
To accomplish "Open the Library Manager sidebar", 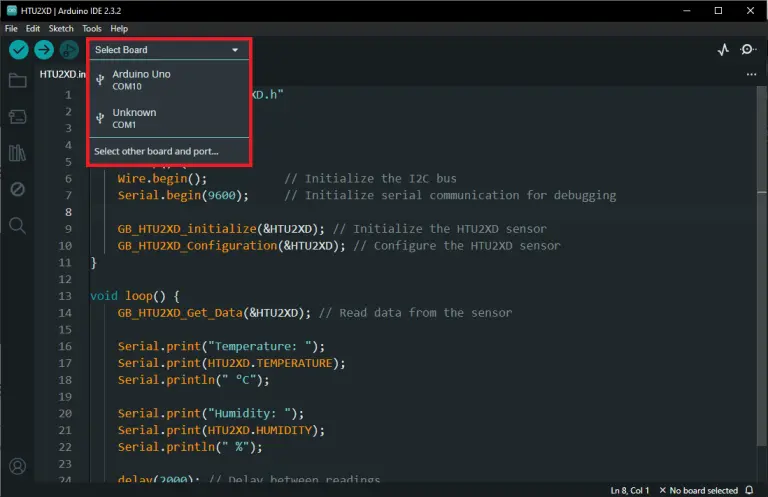I will point(18,153).
